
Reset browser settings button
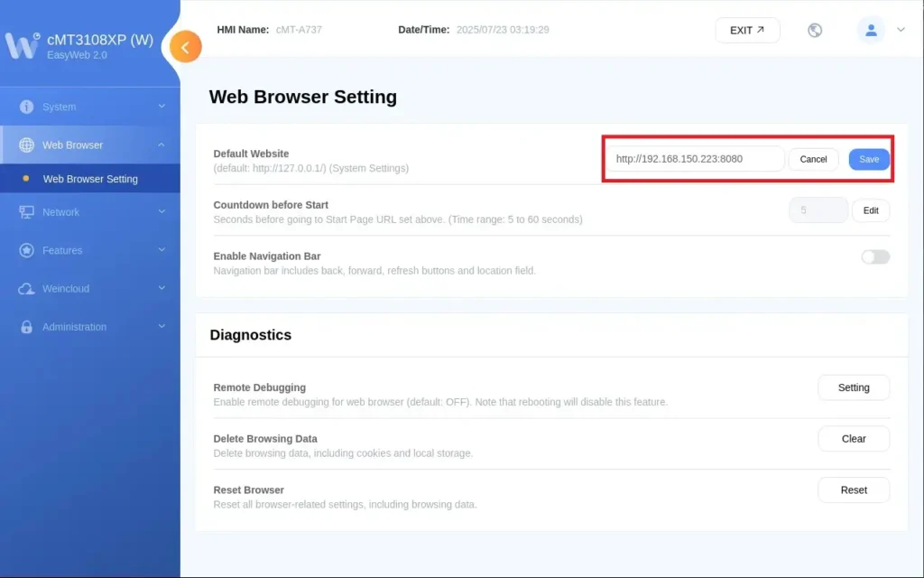pos(854,490)
